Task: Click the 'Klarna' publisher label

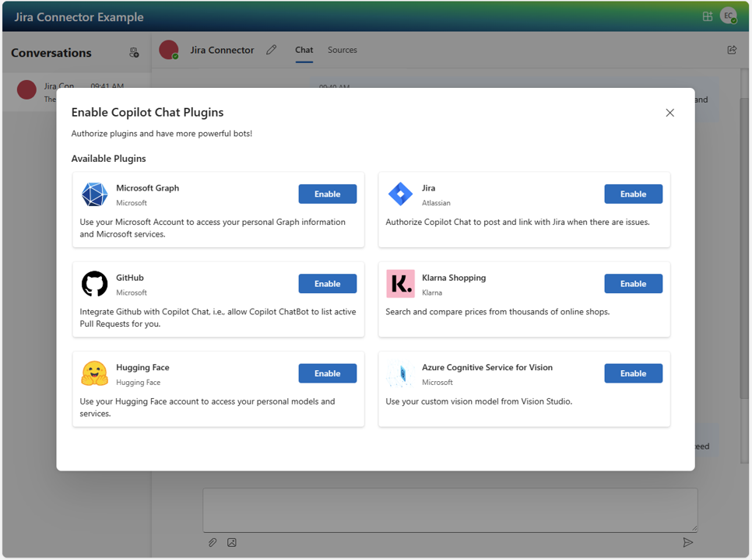Action: (x=432, y=292)
